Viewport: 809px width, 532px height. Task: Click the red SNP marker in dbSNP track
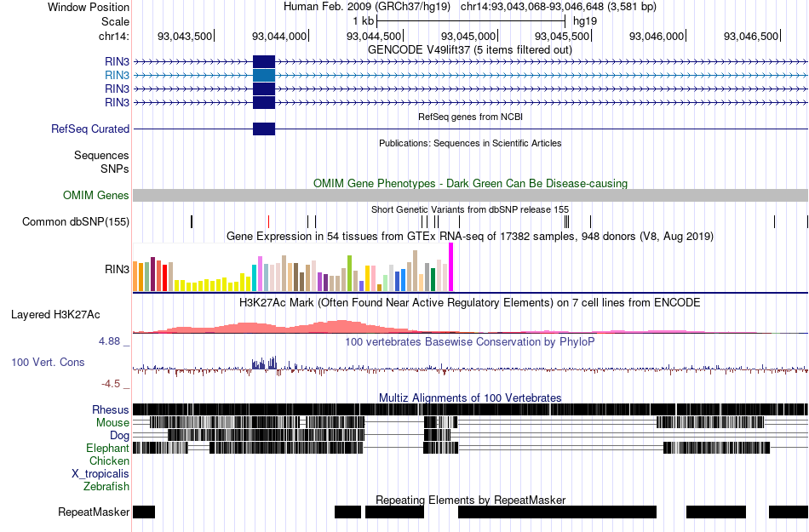tap(268, 221)
